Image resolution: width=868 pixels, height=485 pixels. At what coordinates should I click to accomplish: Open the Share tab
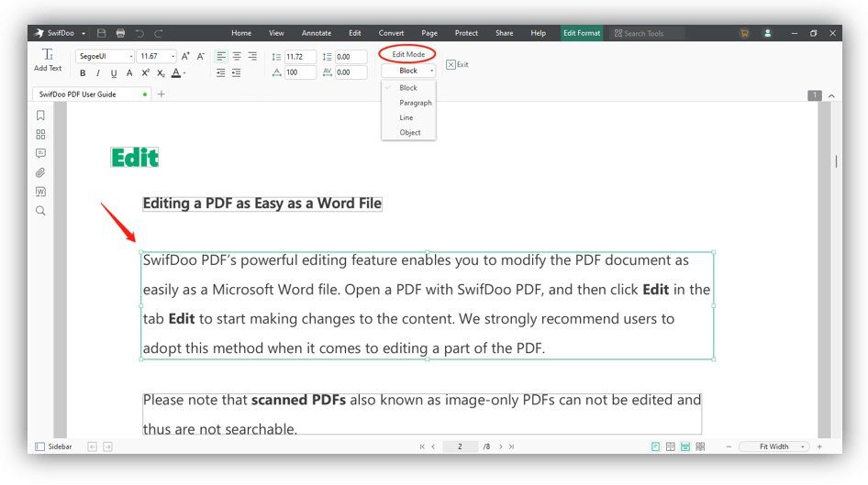pos(504,33)
